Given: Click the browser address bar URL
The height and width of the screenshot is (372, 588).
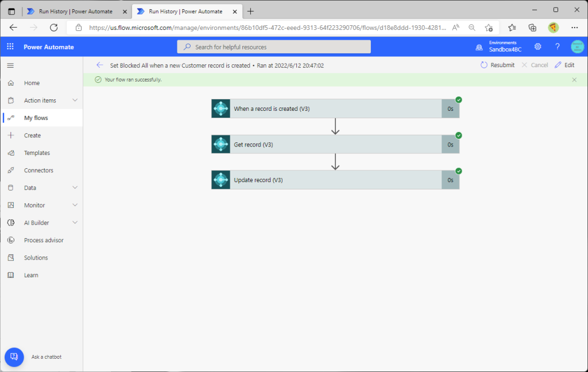Looking at the screenshot, I should pyautogui.click(x=268, y=28).
